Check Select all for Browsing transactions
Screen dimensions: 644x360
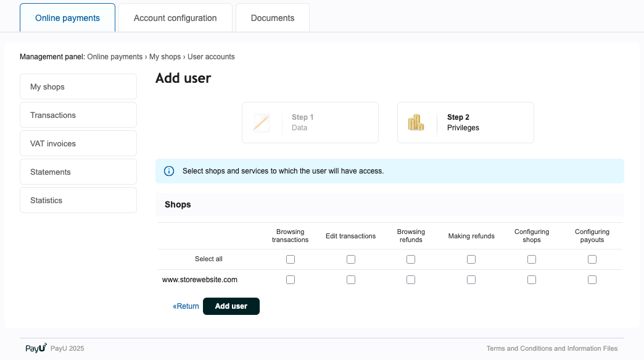[291, 259]
